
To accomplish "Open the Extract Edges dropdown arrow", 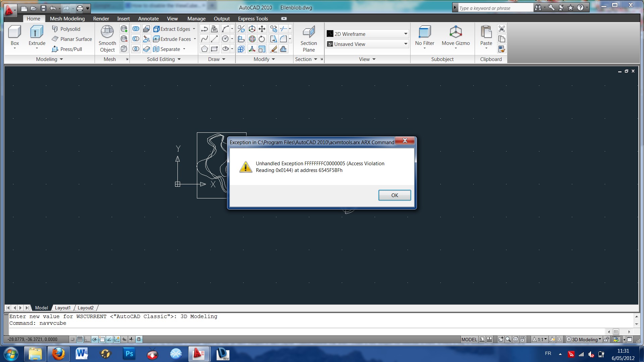I will click(x=194, y=29).
